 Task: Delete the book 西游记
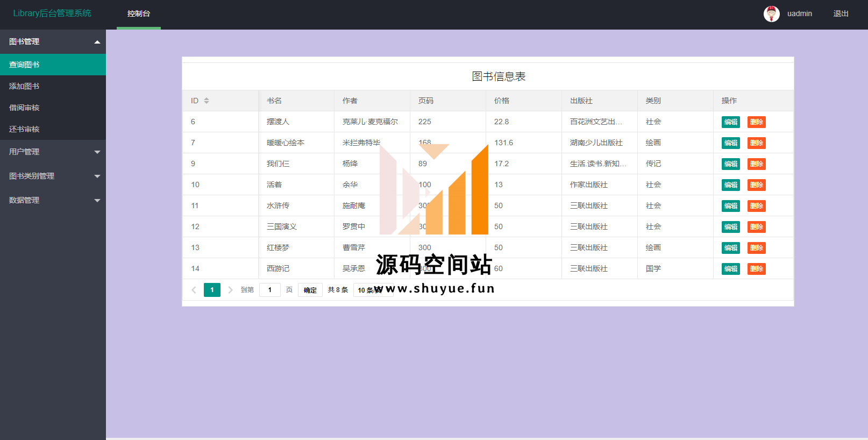pos(757,269)
